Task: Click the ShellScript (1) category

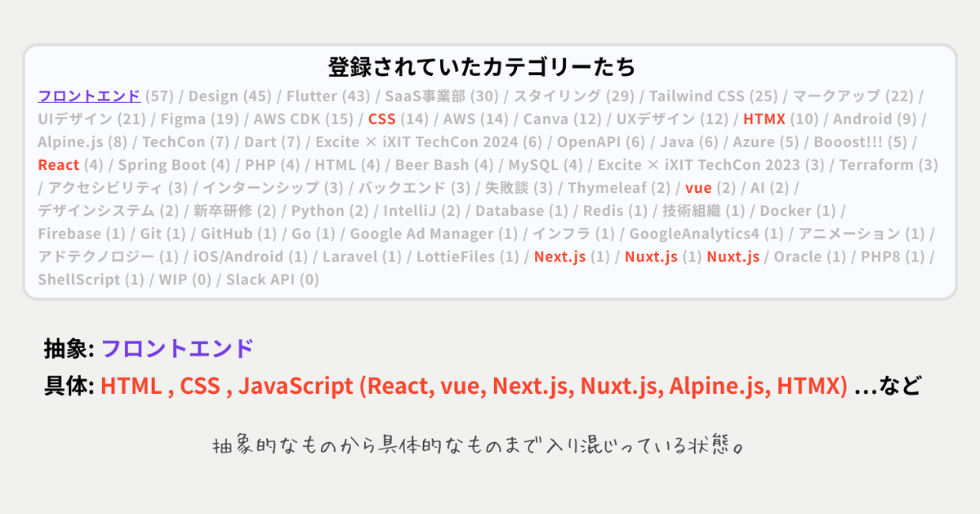Action: click(x=91, y=279)
